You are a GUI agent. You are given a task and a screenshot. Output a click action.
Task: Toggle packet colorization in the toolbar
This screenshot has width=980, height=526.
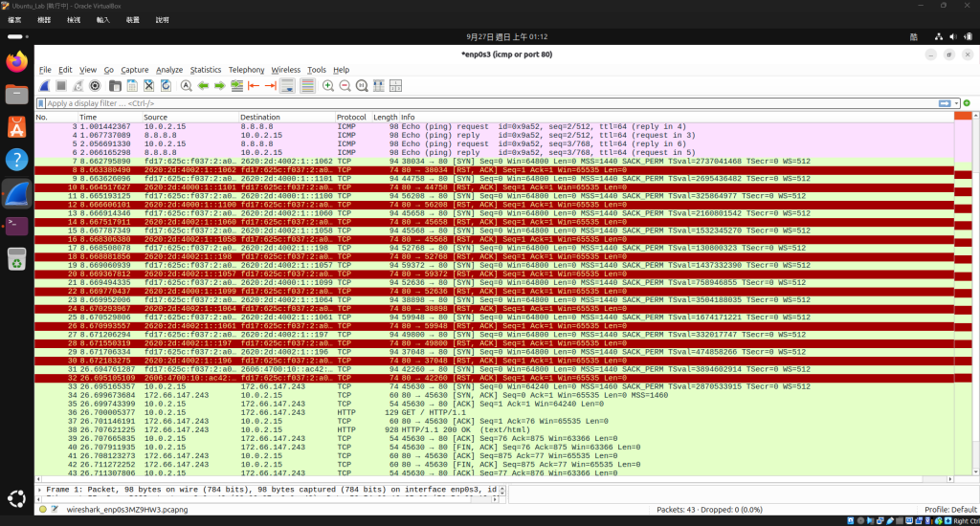pyautogui.click(x=307, y=86)
